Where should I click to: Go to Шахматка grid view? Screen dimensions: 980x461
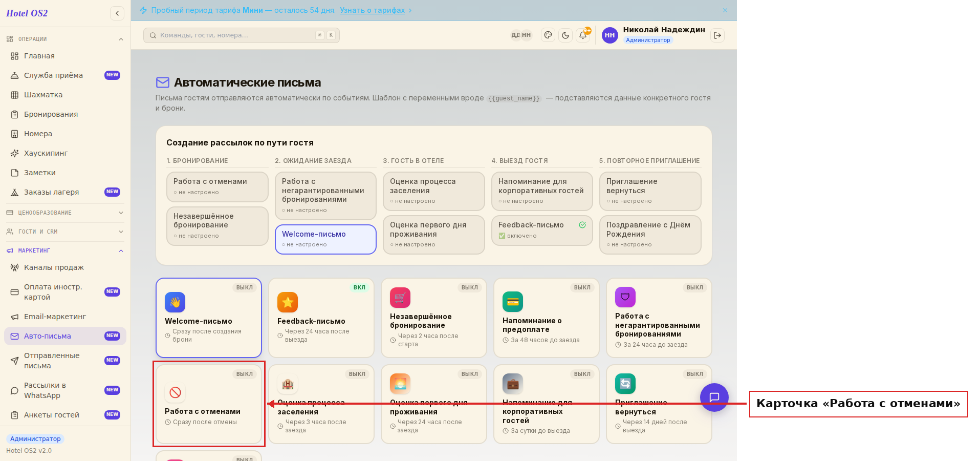click(65, 95)
